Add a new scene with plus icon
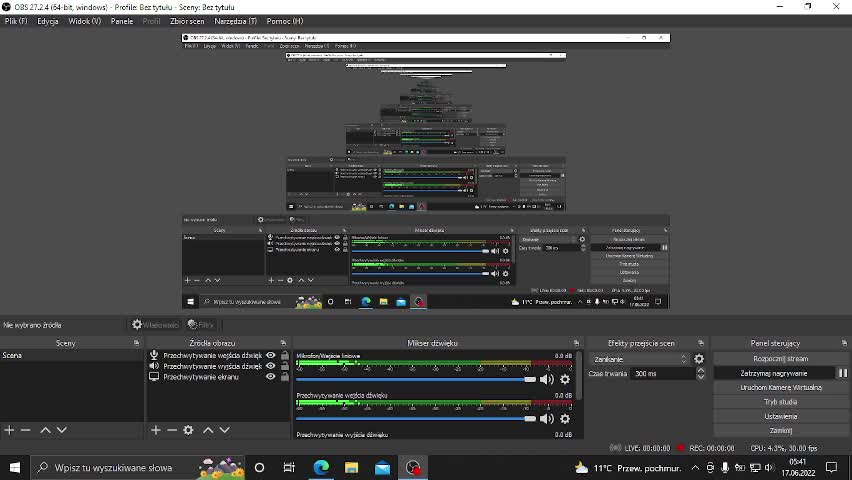Image resolution: width=852 pixels, height=480 pixels. pyautogui.click(x=9, y=430)
